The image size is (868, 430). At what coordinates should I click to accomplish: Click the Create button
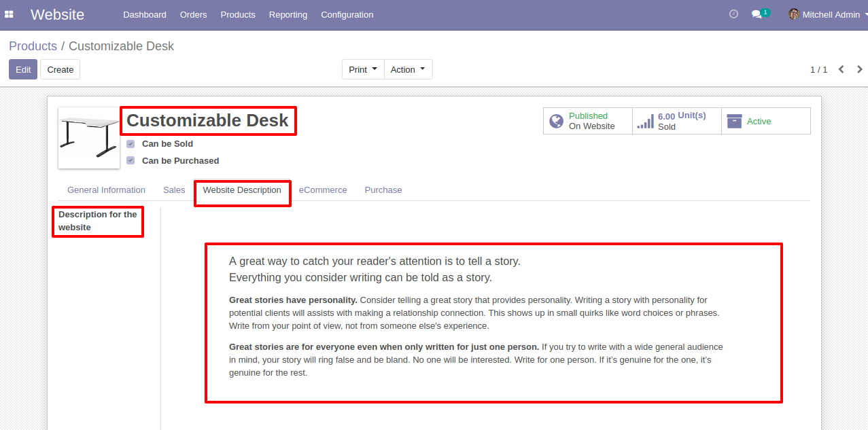pyautogui.click(x=60, y=69)
